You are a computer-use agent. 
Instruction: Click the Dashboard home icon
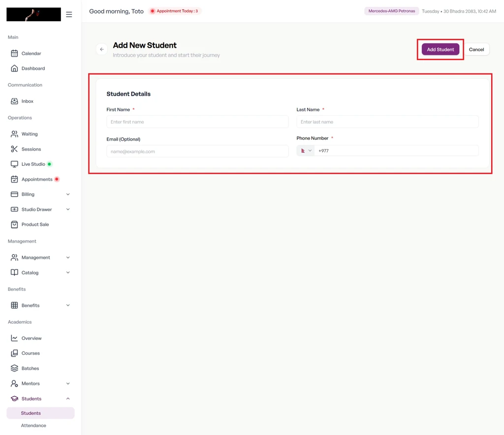(x=14, y=68)
